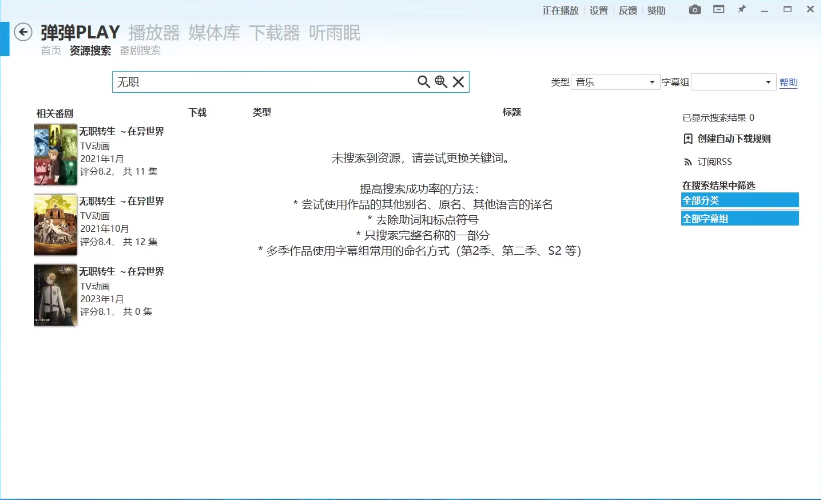Clear the search box with X icon
The width and height of the screenshot is (821, 500).
pyautogui.click(x=458, y=82)
